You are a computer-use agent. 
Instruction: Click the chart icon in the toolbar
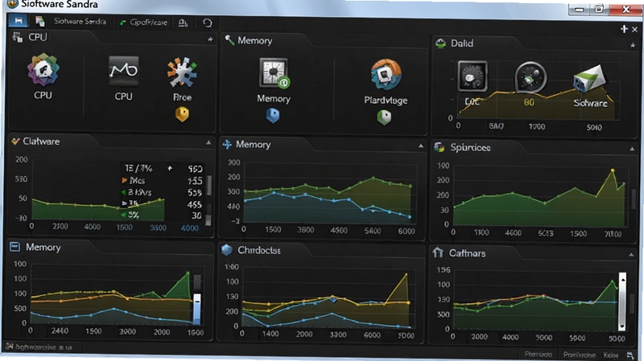tap(184, 23)
